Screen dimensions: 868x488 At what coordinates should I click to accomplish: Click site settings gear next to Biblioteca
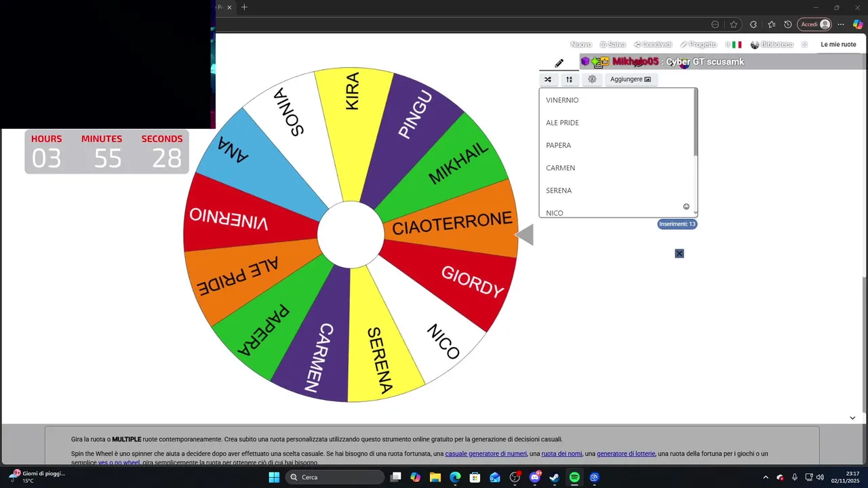point(805,45)
